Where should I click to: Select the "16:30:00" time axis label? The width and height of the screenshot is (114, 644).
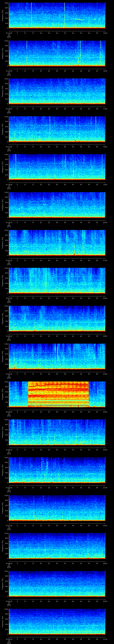tap(9, 639)
